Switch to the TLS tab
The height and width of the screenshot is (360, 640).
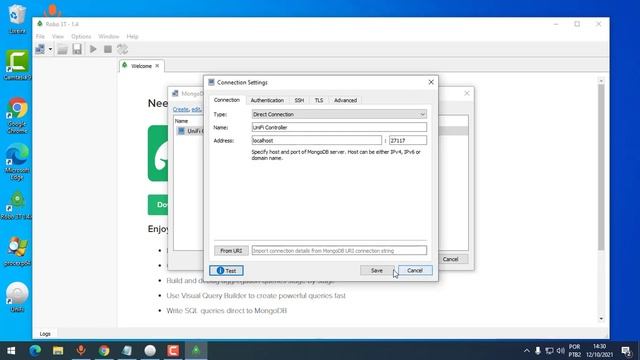(x=319, y=100)
